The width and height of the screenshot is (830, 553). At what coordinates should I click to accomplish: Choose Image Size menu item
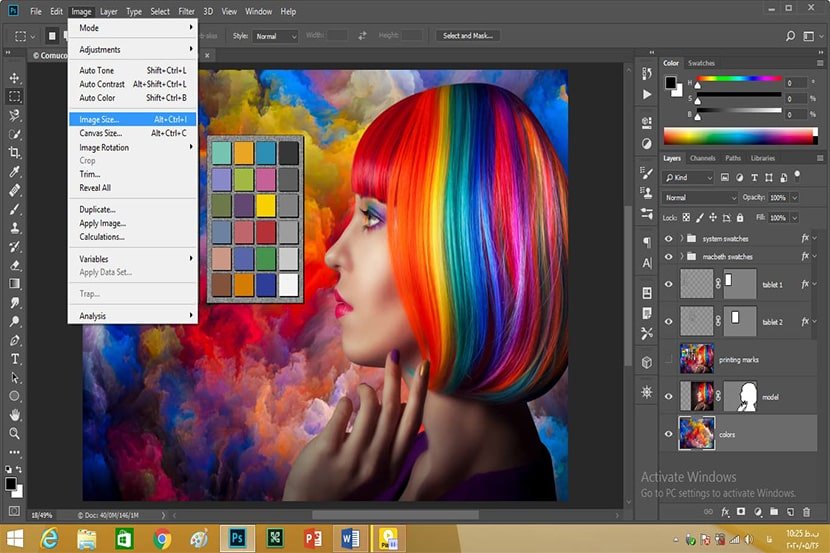coord(133,120)
